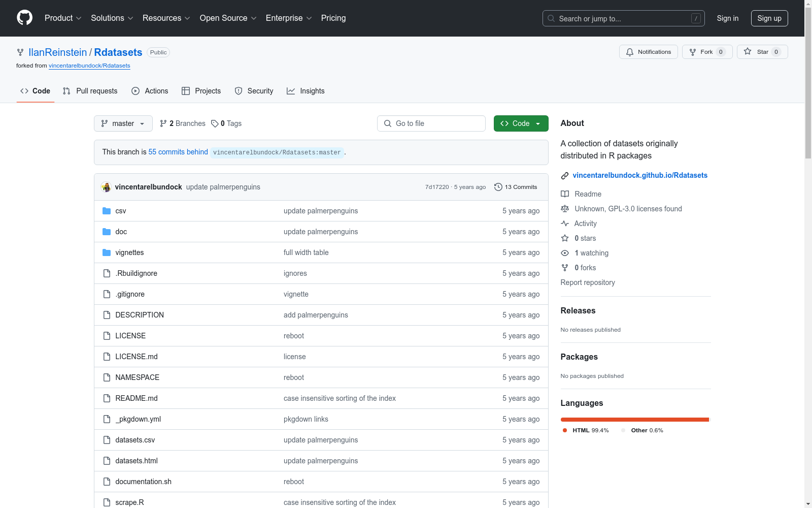Open the Insights tab

306,91
